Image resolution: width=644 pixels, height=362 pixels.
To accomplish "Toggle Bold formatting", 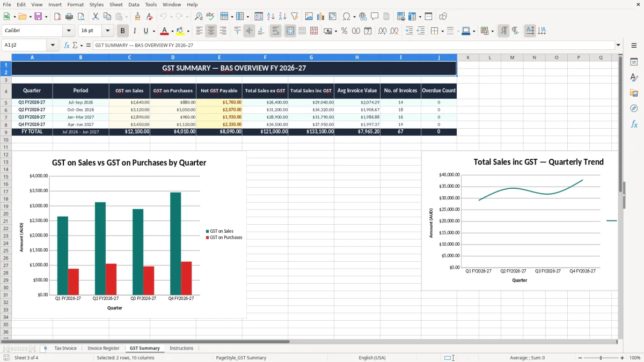I will pyautogui.click(x=123, y=31).
